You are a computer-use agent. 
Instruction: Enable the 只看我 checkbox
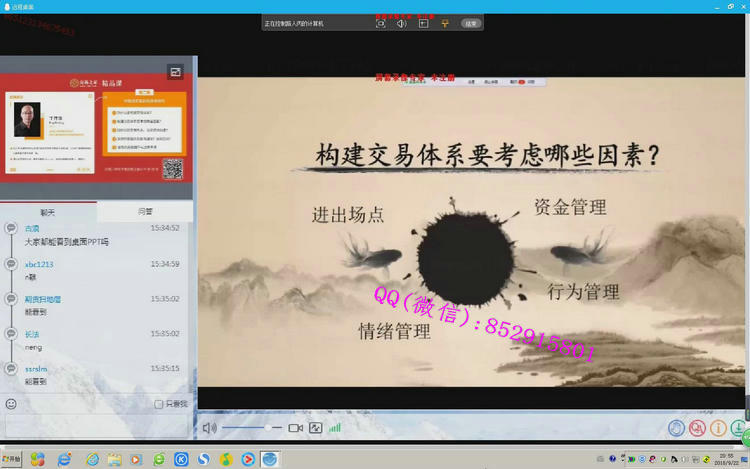159,404
